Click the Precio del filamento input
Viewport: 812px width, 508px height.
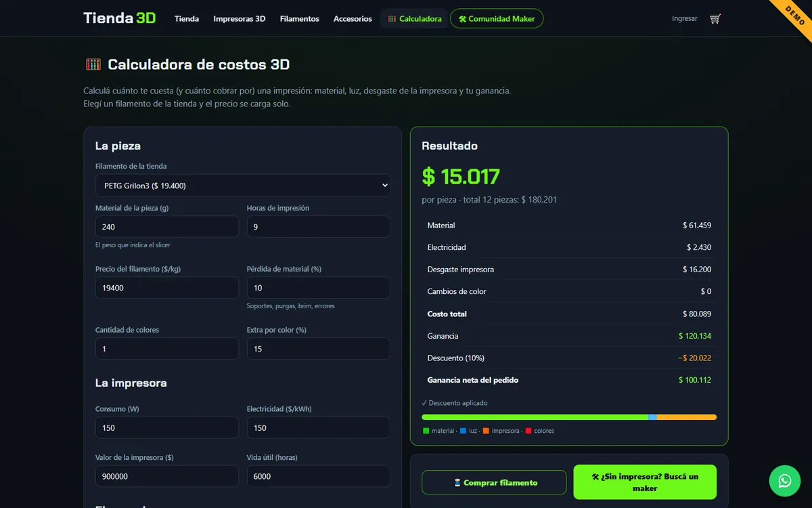(x=167, y=288)
